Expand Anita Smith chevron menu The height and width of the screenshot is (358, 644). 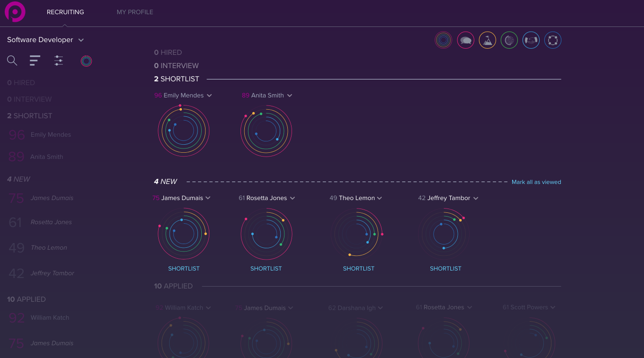point(290,96)
